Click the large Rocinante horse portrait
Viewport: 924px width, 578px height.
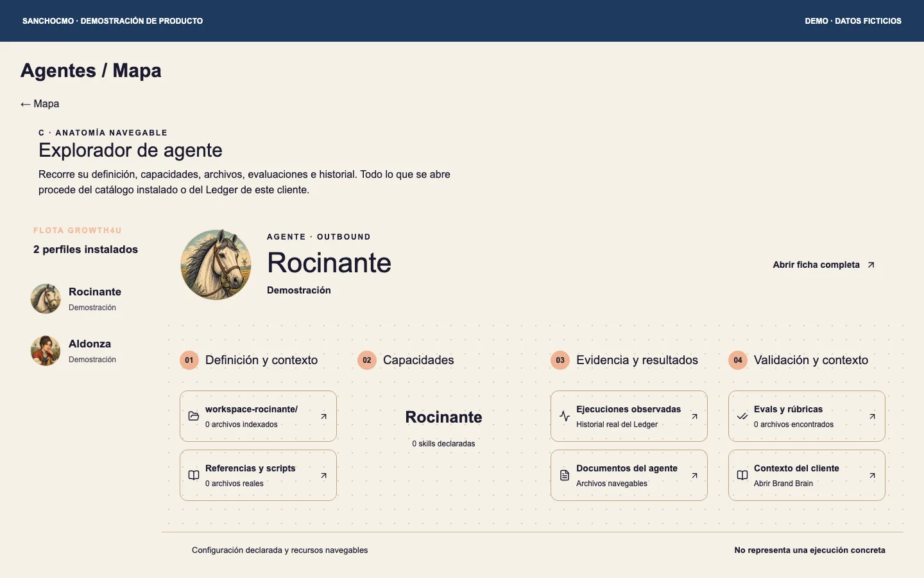(216, 265)
